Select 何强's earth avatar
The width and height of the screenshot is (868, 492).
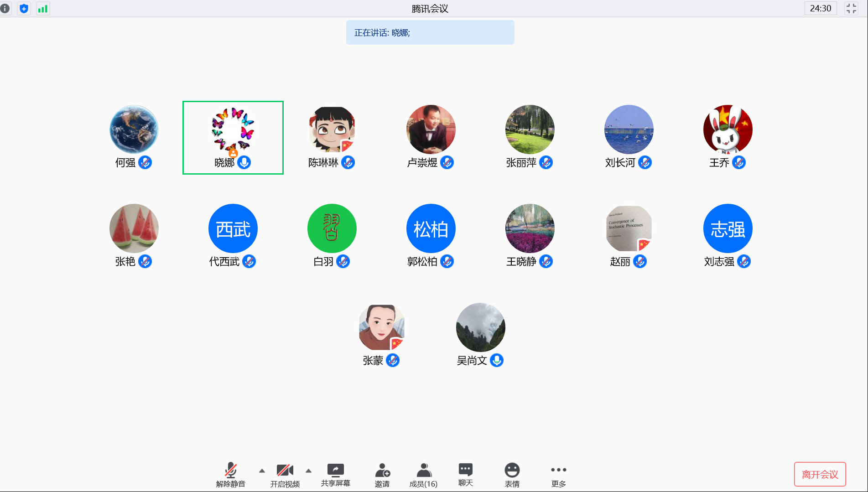click(x=134, y=129)
